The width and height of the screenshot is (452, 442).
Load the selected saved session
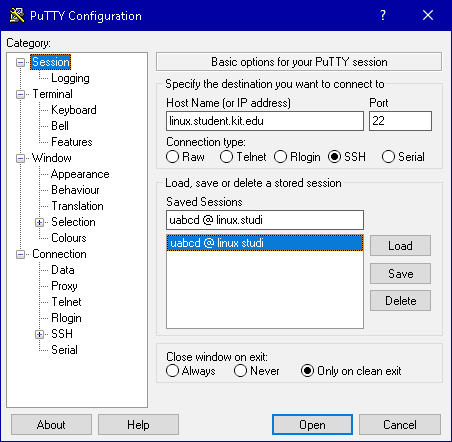400,246
